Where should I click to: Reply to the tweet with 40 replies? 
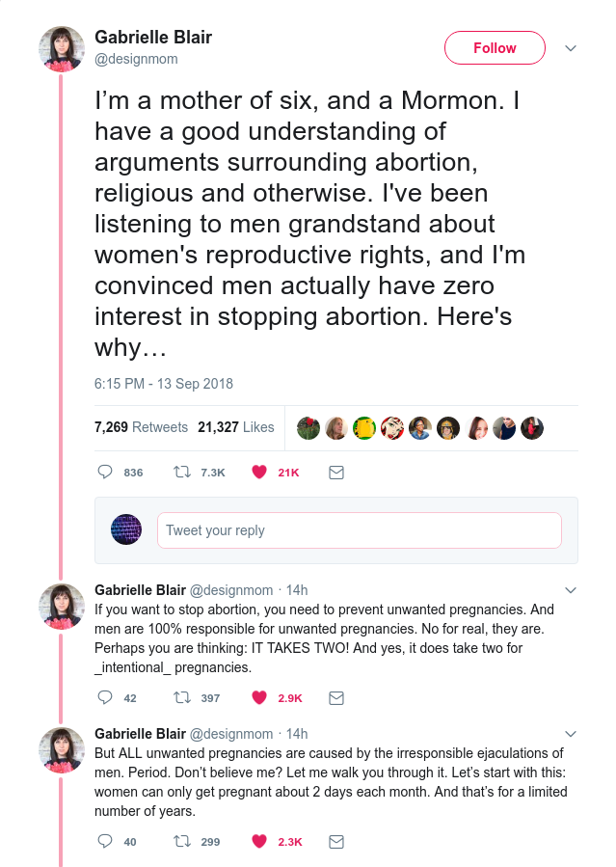pyautogui.click(x=106, y=841)
